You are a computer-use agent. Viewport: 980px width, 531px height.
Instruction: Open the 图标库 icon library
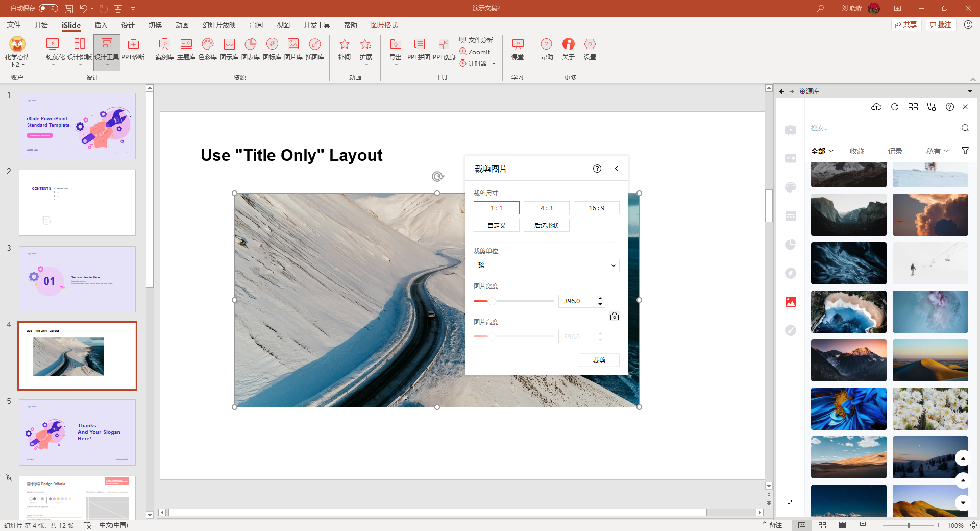[272, 50]
